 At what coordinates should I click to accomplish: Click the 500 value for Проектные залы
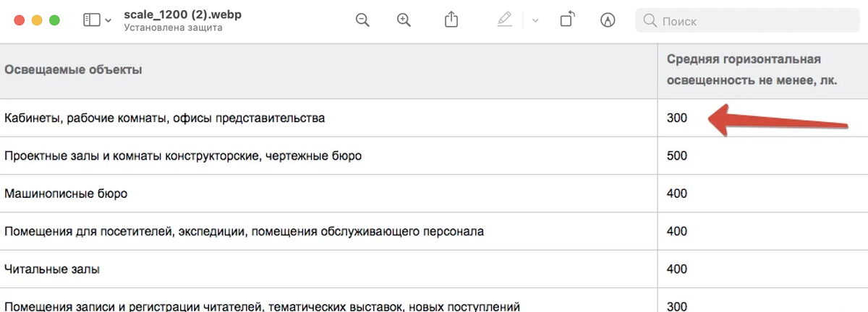coord(677,156)
